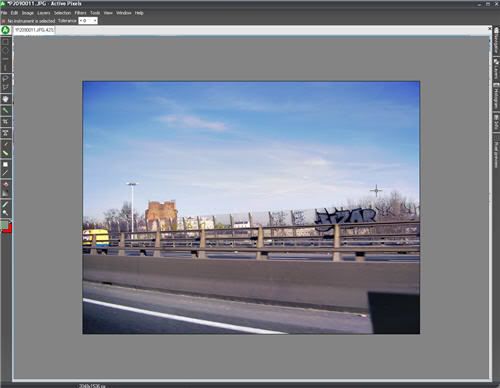The width and height of the screenshot is (500, 388).
Task: Increase Tolerance value with right arrow
Action: [x=95, y=21]
